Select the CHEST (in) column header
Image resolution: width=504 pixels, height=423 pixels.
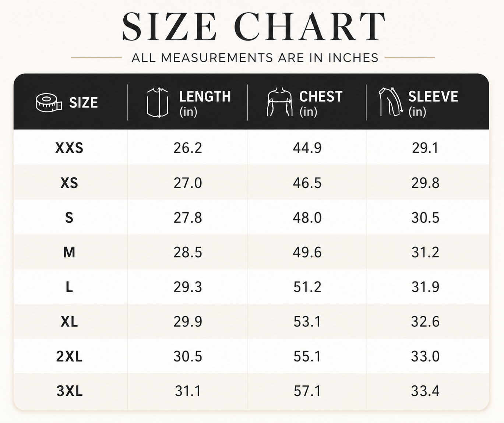point(321,103)
